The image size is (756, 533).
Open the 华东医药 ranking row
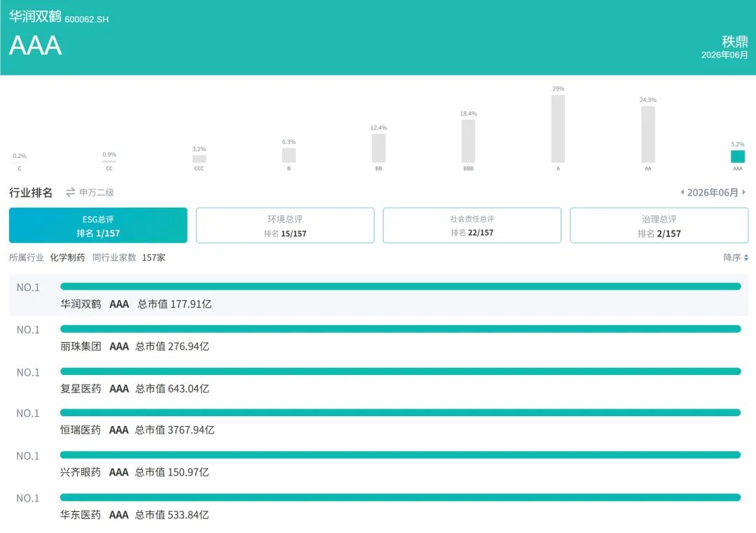pyautogui.click(x=379, y=506)
